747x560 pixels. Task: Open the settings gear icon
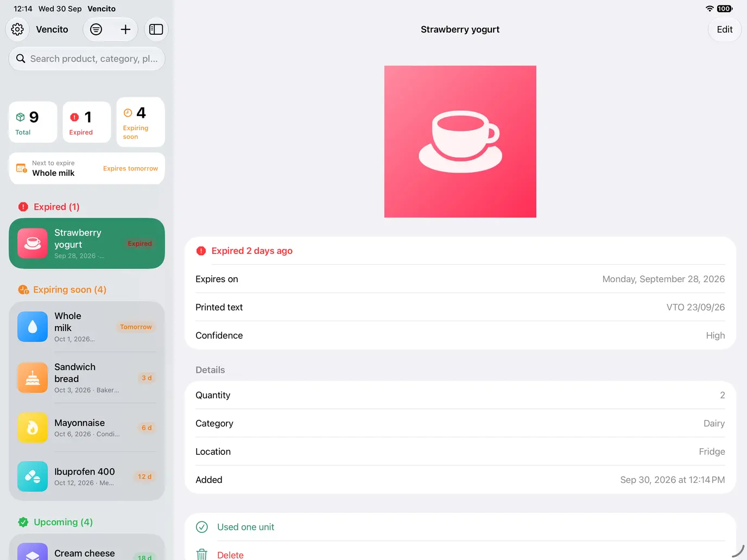point(17,29)
